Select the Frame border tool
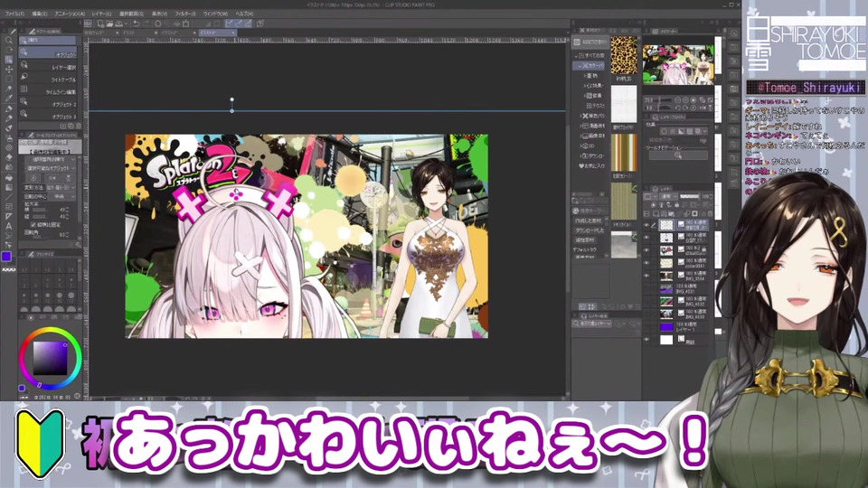Viewport: 868px width, 488px height. point(9,206)
